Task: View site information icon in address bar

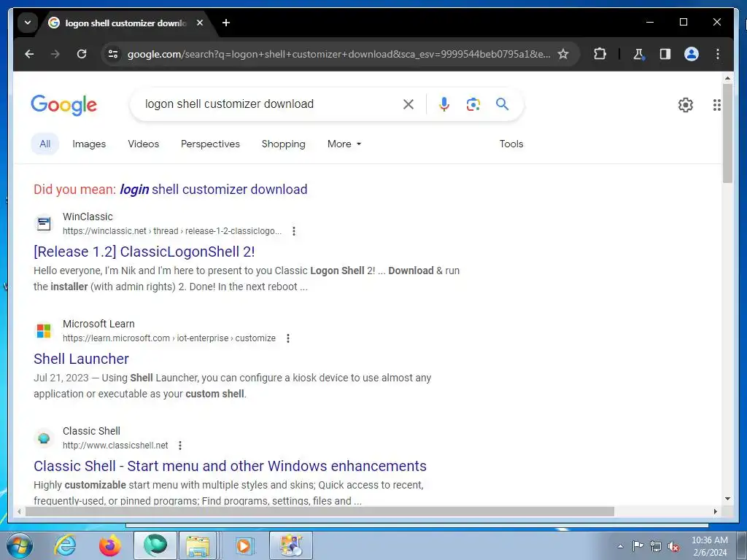Action: click(113, 54)
